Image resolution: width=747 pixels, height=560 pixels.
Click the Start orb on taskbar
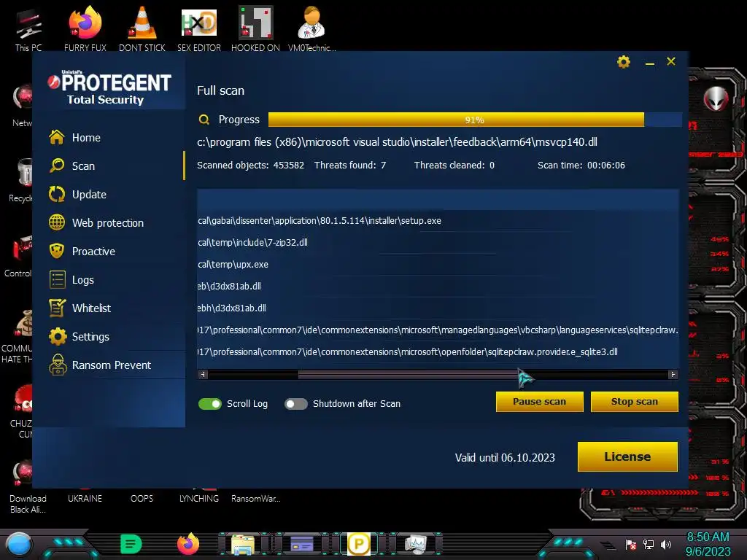click(19, 544)
